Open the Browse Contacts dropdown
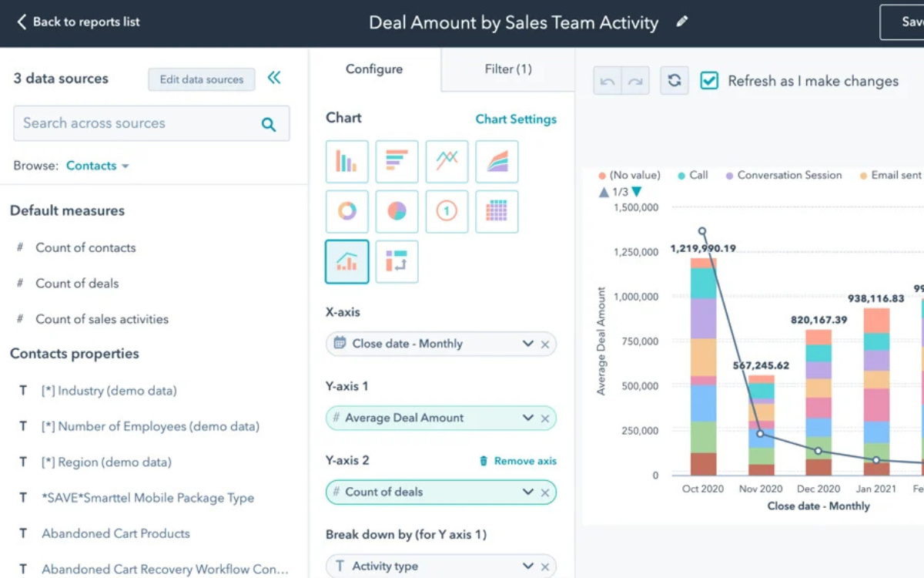Image resolution: width=924 pixels, height=578 pixels. click(x=97, y=166)
